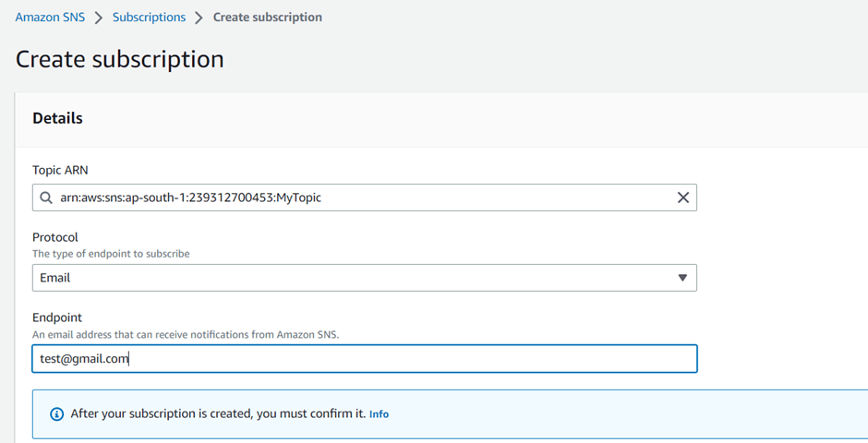Click the Protocol field label

click(x=55, y=237)
